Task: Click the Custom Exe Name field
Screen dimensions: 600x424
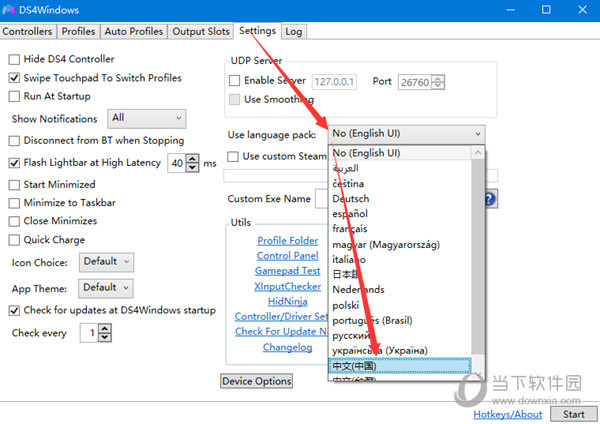Action: pos(321,199)
